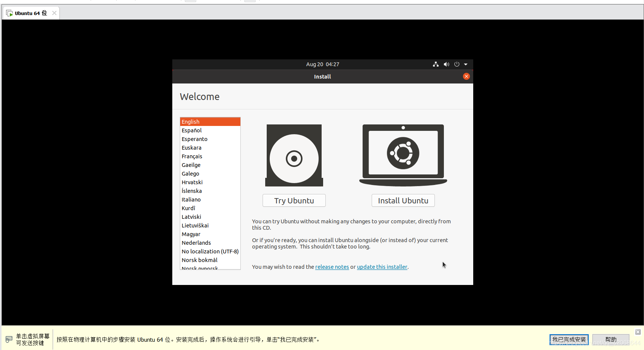The height and width of the screenshot is (350, 644).
Task: Select Magyar language
Action: tap(210, 234)
